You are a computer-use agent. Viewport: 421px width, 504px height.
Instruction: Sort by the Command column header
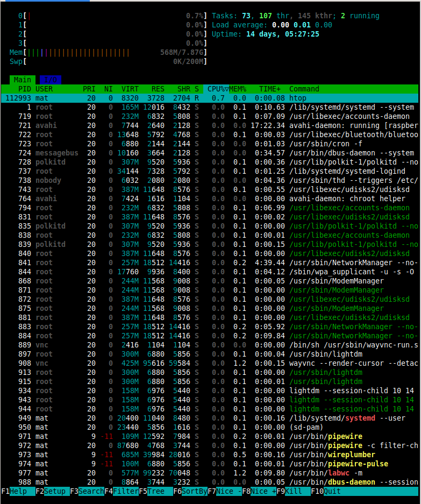(304, 89)
